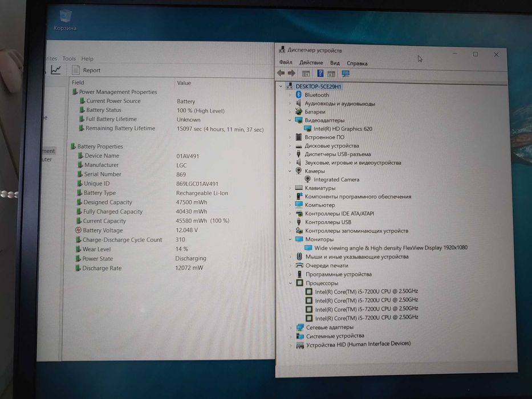Click the Компьютер category icon
532x399 pixels.
pyautogui.click(x=299, y=205)
